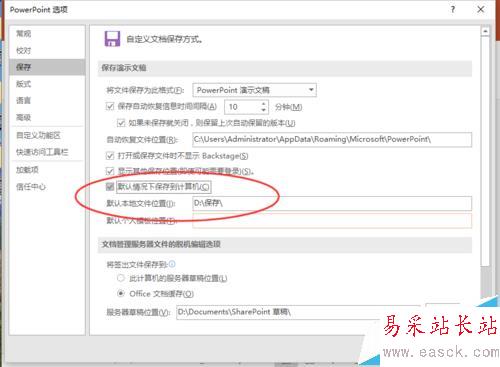Click the purple floppy disk save icon
Viewport: 500px width, 367px height.
coord(112,39)
